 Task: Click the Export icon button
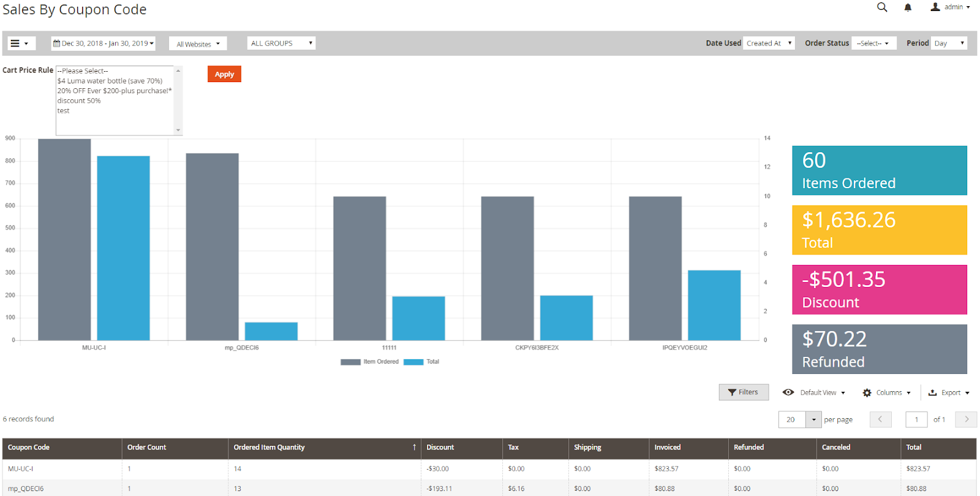point(949,393)
